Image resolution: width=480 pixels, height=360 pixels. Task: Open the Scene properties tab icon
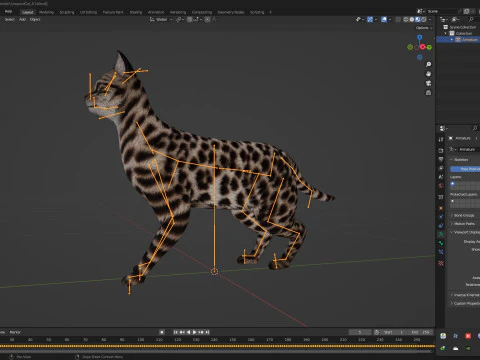pos(441,177)
